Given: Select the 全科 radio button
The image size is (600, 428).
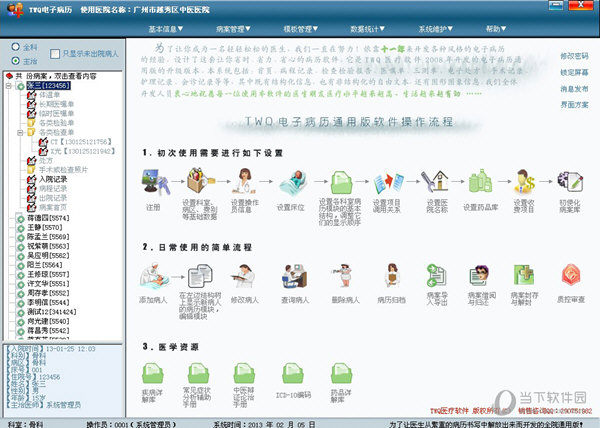Looking at the screenshot, I should tap(15, 47).
